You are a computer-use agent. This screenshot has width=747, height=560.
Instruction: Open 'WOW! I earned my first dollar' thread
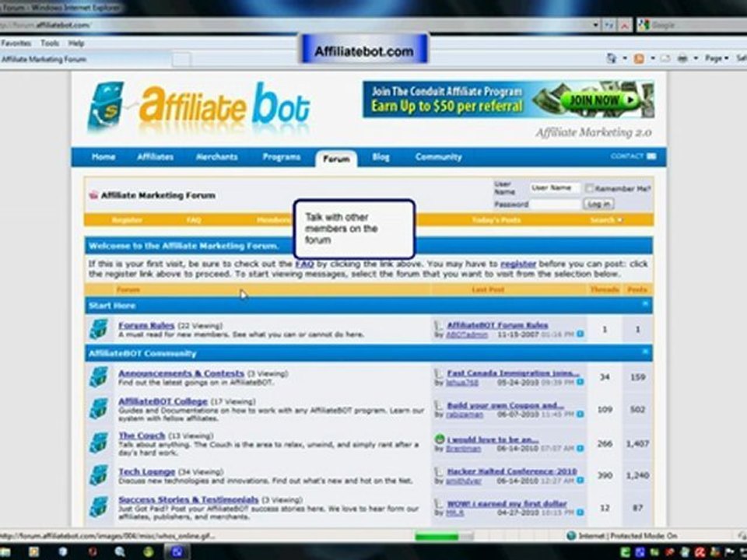click(507, 503)
